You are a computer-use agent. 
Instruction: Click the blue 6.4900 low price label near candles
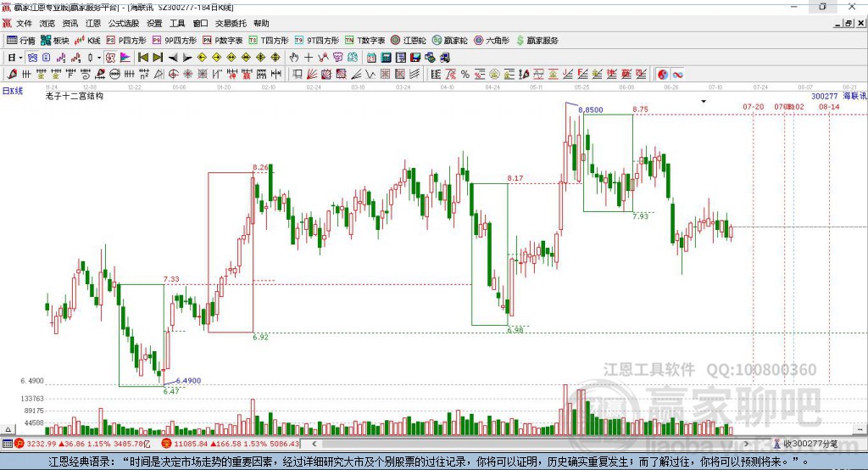[188, 381]
